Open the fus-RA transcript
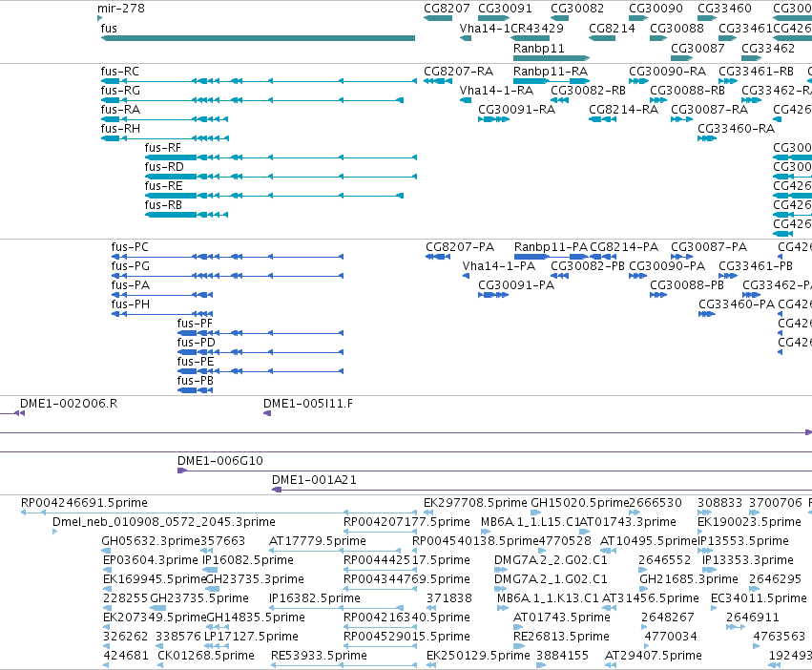The width and height of the screenshot is (812, 670). click(165, 119)
